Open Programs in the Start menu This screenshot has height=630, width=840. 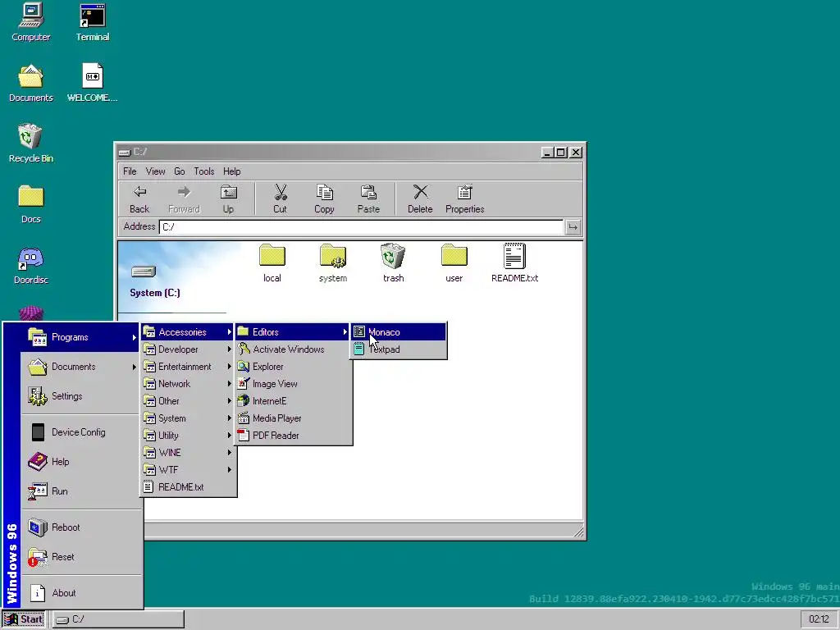tap(81, 337)
